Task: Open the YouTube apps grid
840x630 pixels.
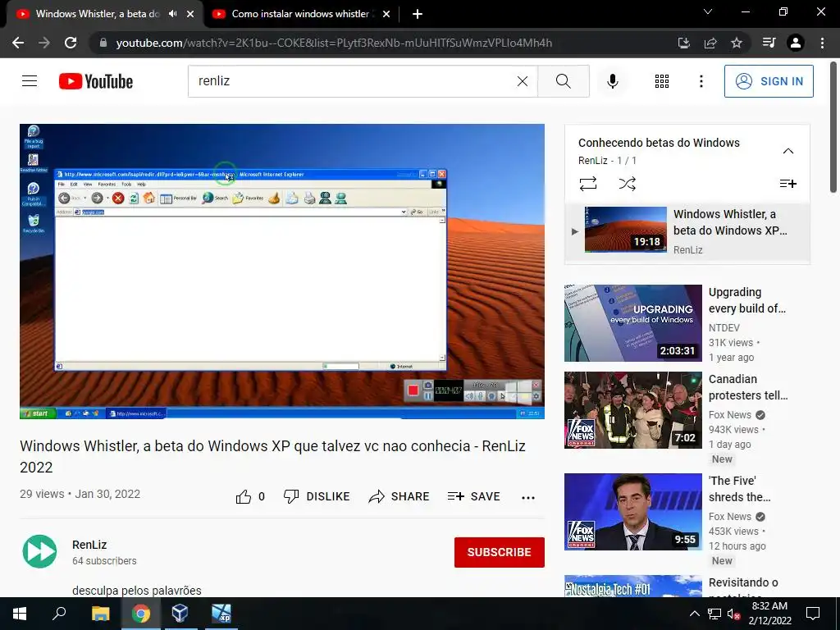Action: [x=662, y=81]
